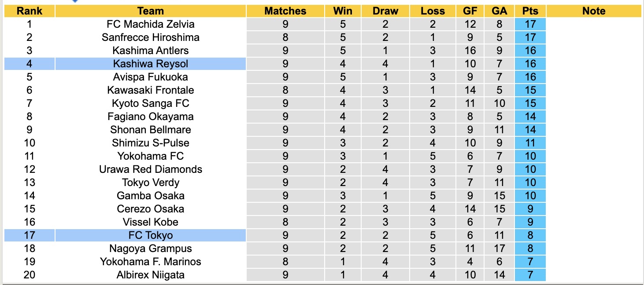Select the Pts column header
Image resolution: width=644 pixels, height=285 pixels.
click(x=530, y=11)
